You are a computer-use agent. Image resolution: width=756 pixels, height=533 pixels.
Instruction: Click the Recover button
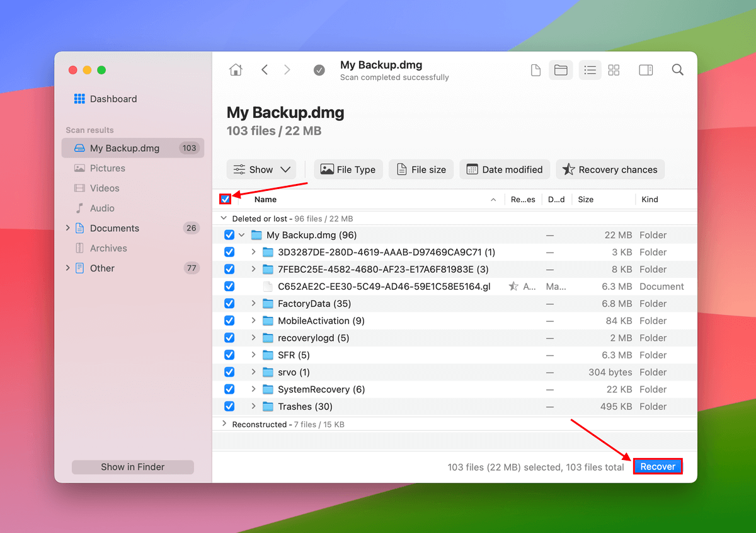[657, 466]
